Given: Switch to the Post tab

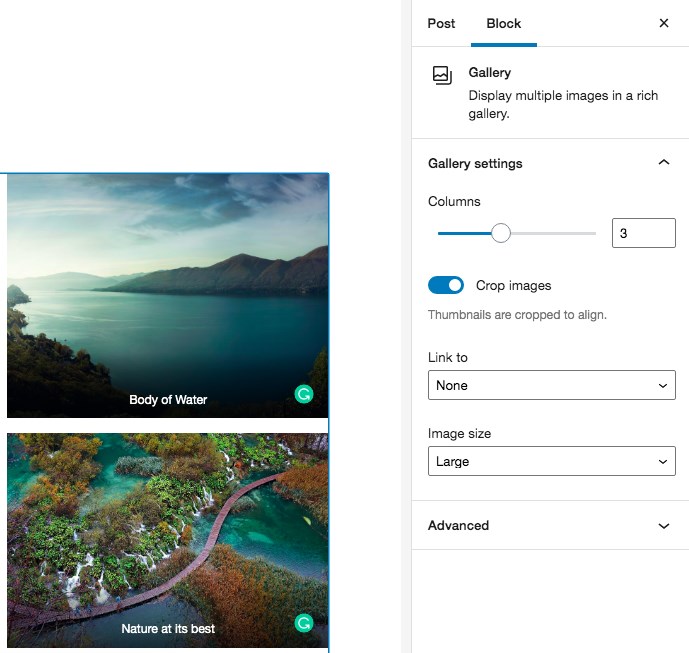Looking at the screenshot, I should click(441, 23).
